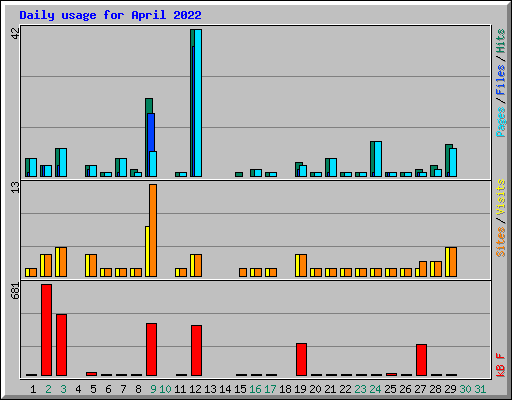Click green day label '31' on the x-axis
The width and height of the screenshot is (512, 400).
[x=480, y=389]
